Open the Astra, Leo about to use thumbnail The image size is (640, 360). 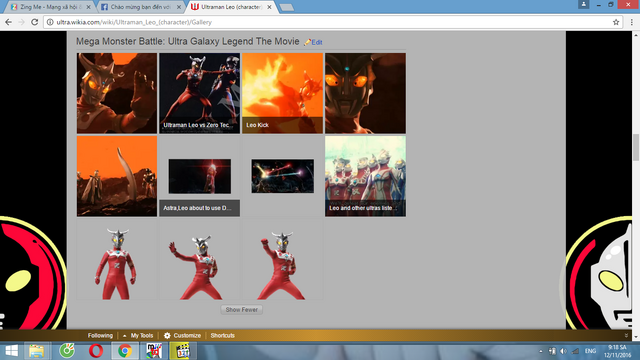pos(200,176)
